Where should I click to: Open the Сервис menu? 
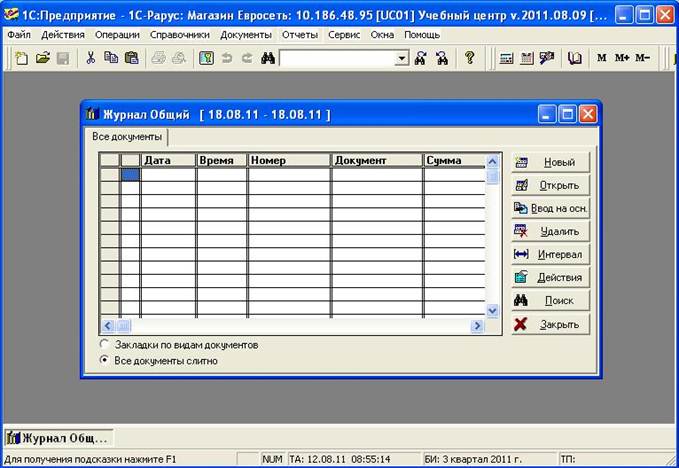[344, 35]
